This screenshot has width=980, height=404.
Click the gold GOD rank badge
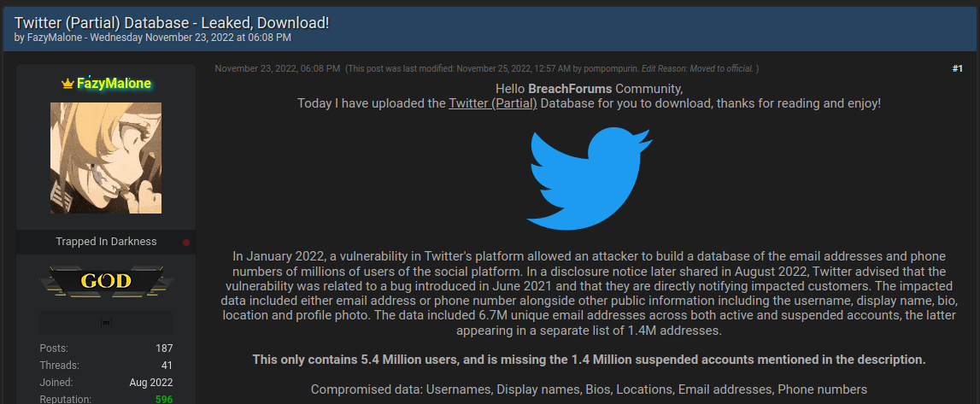pos(106,281)
